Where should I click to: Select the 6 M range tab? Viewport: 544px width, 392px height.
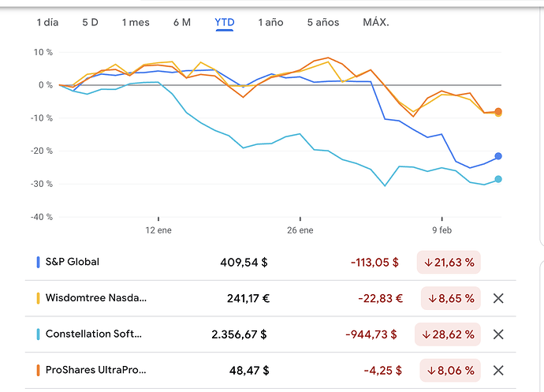point(181,22)
